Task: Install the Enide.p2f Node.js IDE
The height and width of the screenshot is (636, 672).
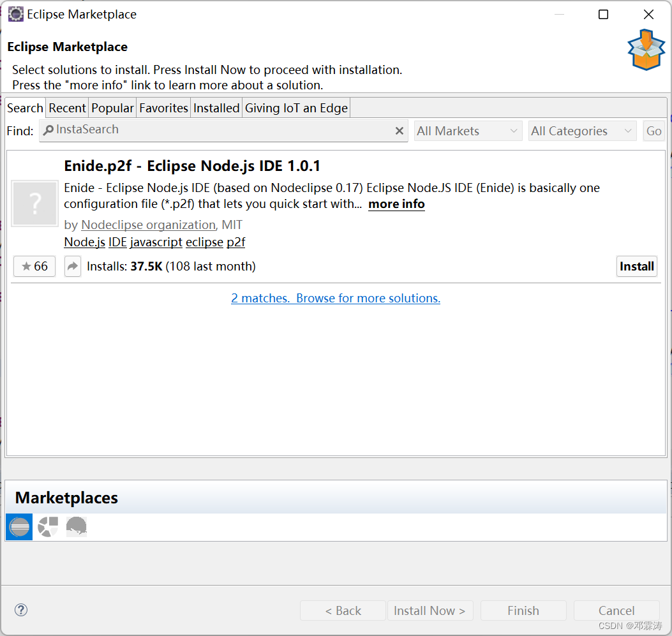Action: click(x=636, y=266)
